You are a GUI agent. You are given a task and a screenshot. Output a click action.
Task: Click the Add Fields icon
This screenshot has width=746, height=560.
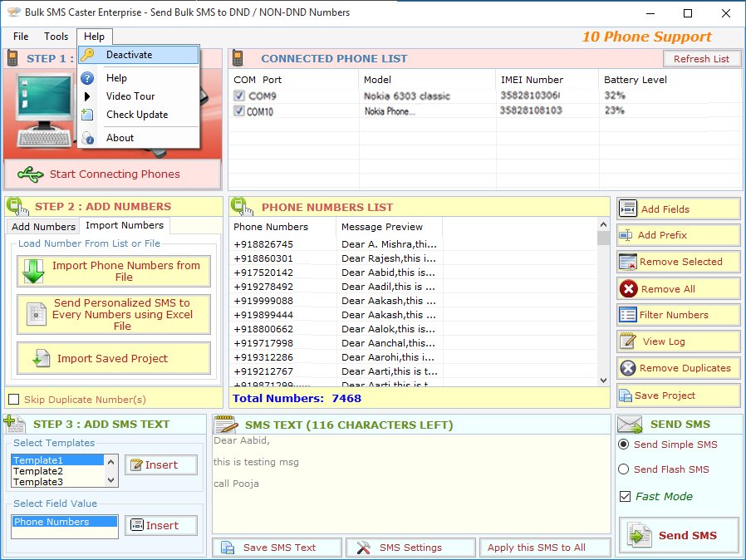(628, 209)
